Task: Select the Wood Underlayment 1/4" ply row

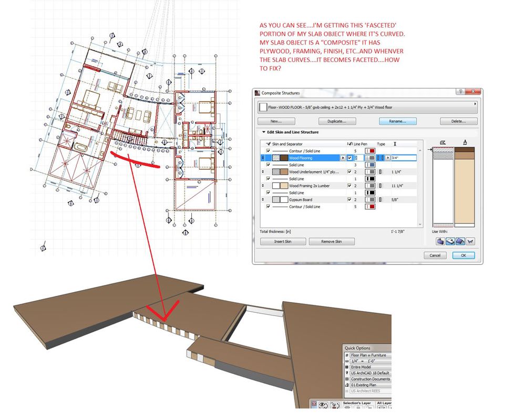Action: click(x=338, y=172)
